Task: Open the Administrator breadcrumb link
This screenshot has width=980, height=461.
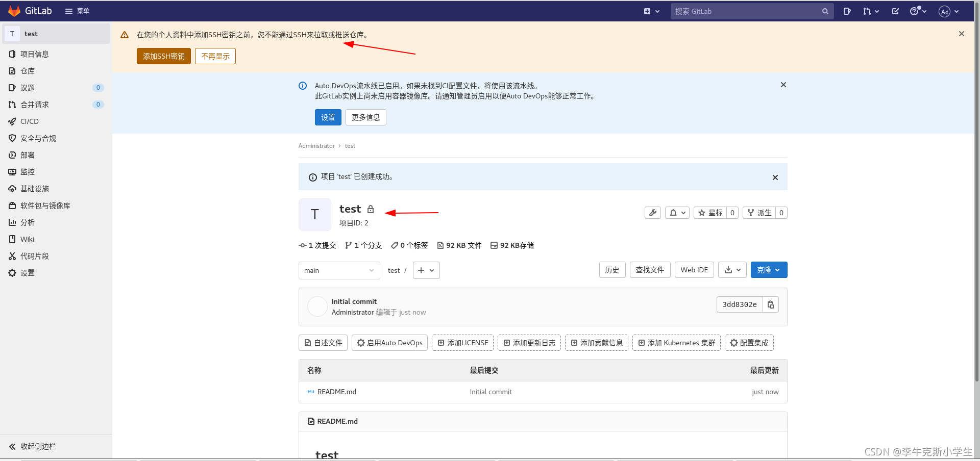Action: click(316, 146)
